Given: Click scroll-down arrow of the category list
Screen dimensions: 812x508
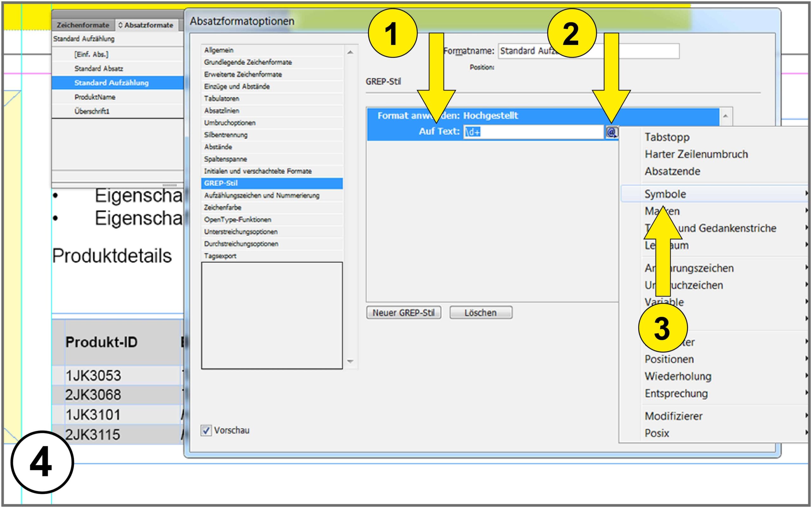Looking at the screenshot, I should point(350,362).
